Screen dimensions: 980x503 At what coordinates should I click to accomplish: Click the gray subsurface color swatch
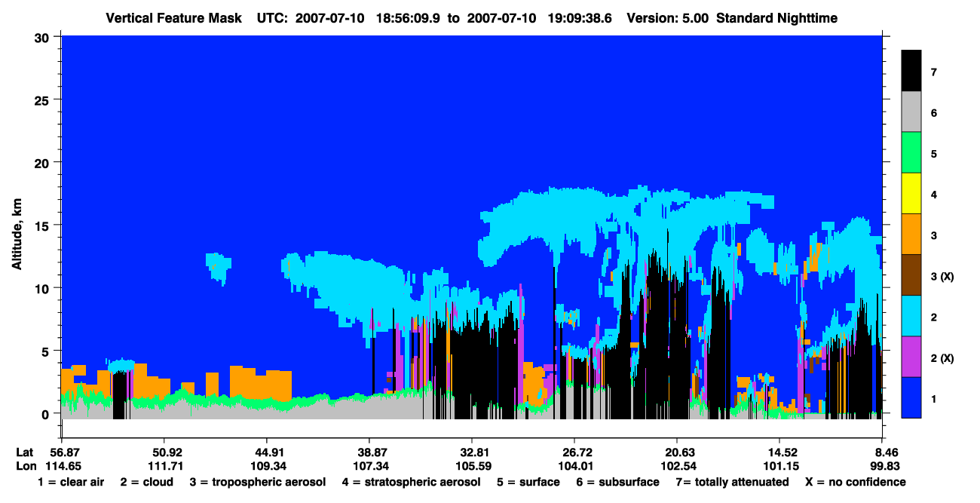tap(911, 112)
